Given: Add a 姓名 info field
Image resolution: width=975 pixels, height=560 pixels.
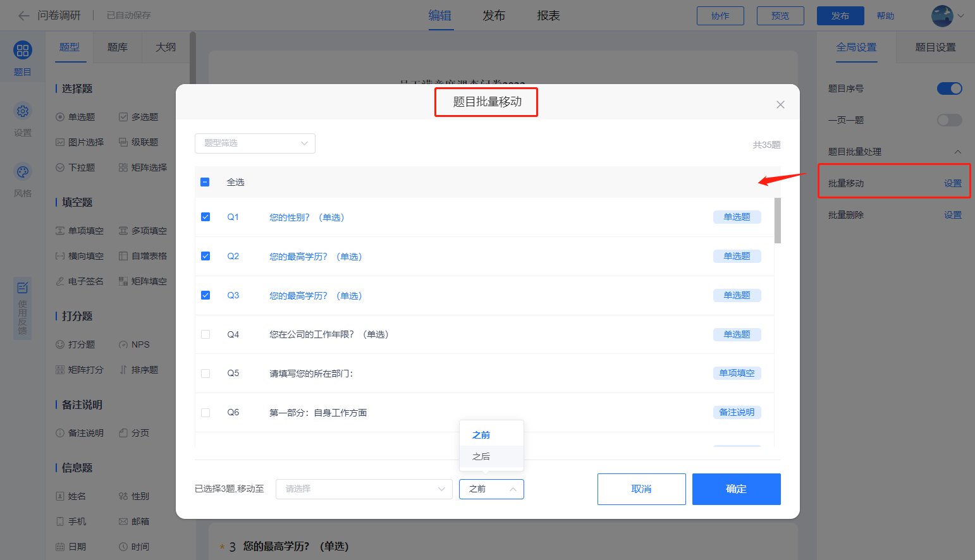Looking at the screenshot, I should pyautogui.click(x=71, y=496).
